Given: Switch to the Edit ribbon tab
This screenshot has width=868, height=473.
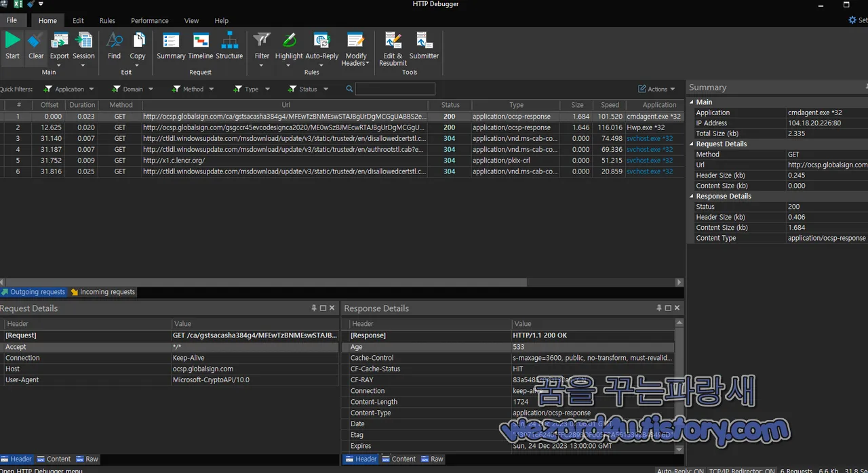Looking at the screenshot, I should point(78,20).
